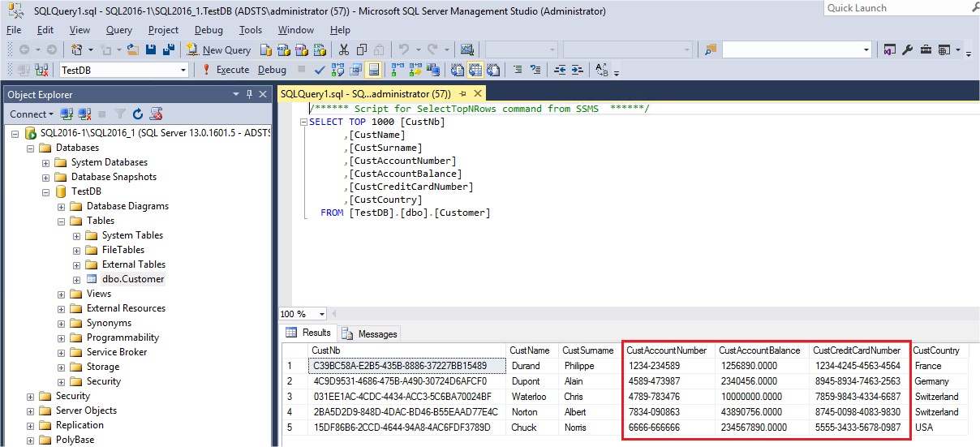Select the Results tab
This screenshot has height=447, width=980.
coord(309,333)
